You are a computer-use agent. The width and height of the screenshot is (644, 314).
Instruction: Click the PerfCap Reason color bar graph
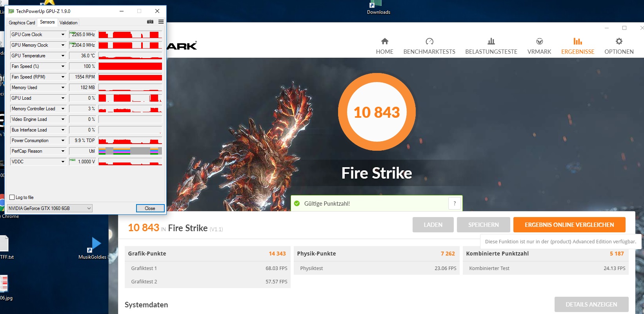pyautogui.click(x=130, y=151)
